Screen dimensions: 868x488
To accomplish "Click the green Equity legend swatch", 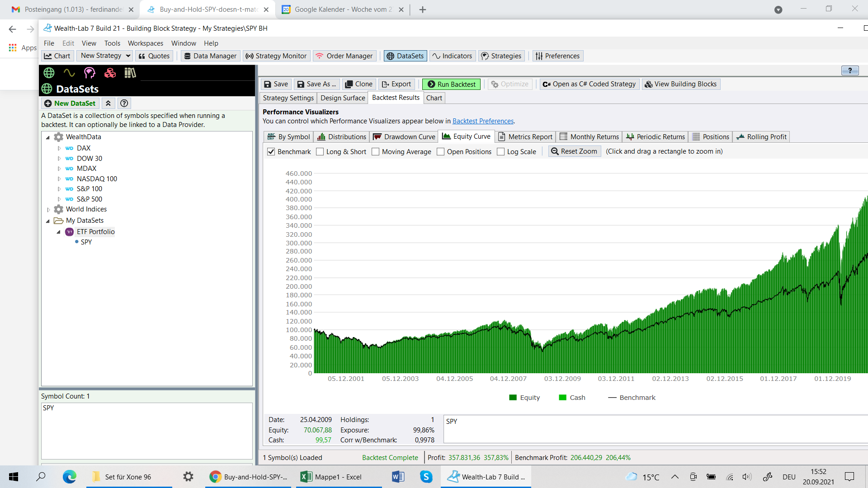I will [x=513, y=398].
